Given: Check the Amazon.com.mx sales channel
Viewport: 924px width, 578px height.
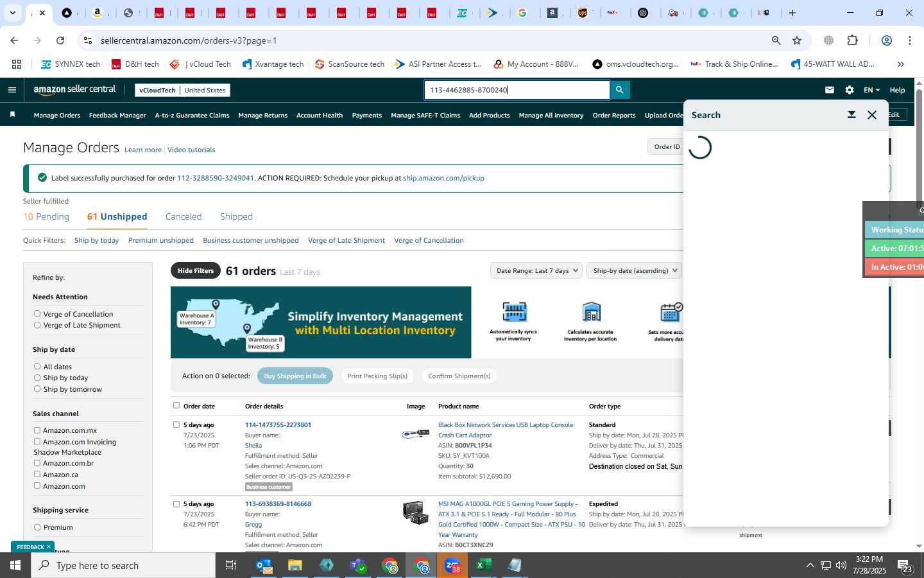Looking at the screenshot, I should pos(37,430).
